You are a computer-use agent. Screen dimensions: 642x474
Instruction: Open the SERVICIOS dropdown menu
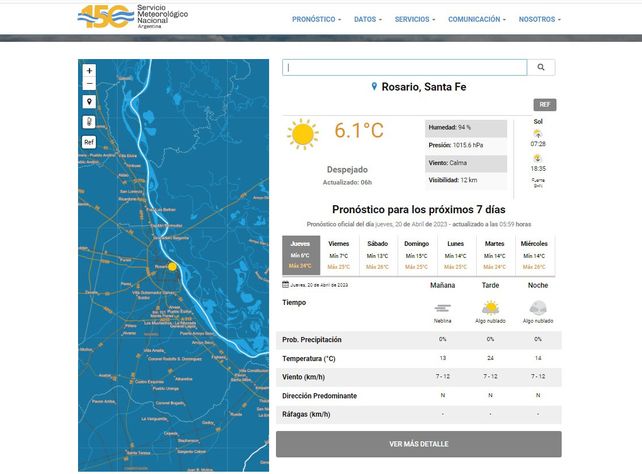click(x=415, y=19)
